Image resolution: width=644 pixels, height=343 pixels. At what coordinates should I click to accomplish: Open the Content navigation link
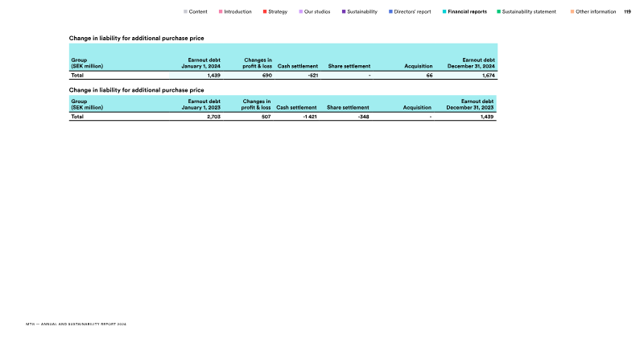pyautogui.click(x=198, y=12)
